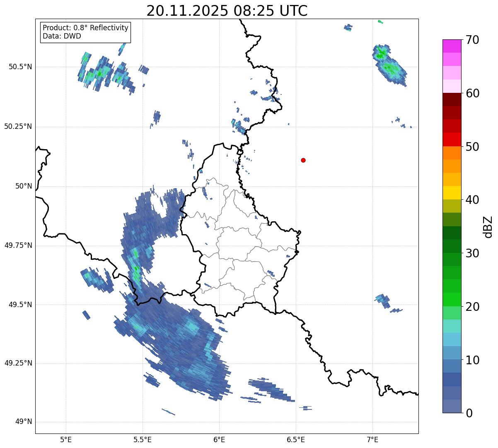Click the 7°E longitude label
Viewport: 498px width, 448px height.
tap(372, 439)
